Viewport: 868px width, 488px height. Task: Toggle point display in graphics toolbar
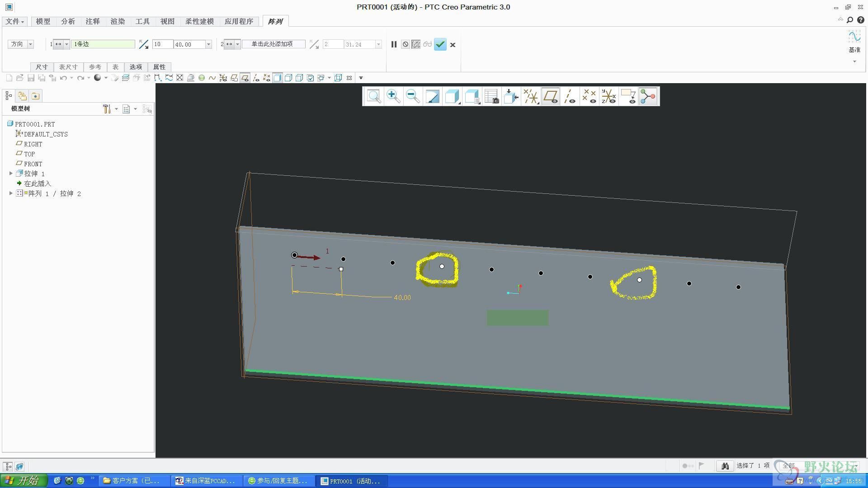click(x=589, y=96)
